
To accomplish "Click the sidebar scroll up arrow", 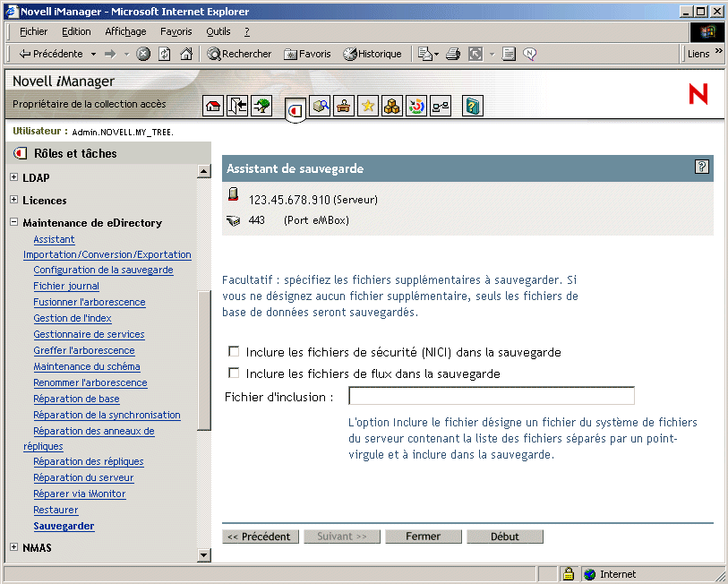I will click(x=204, y=171).
